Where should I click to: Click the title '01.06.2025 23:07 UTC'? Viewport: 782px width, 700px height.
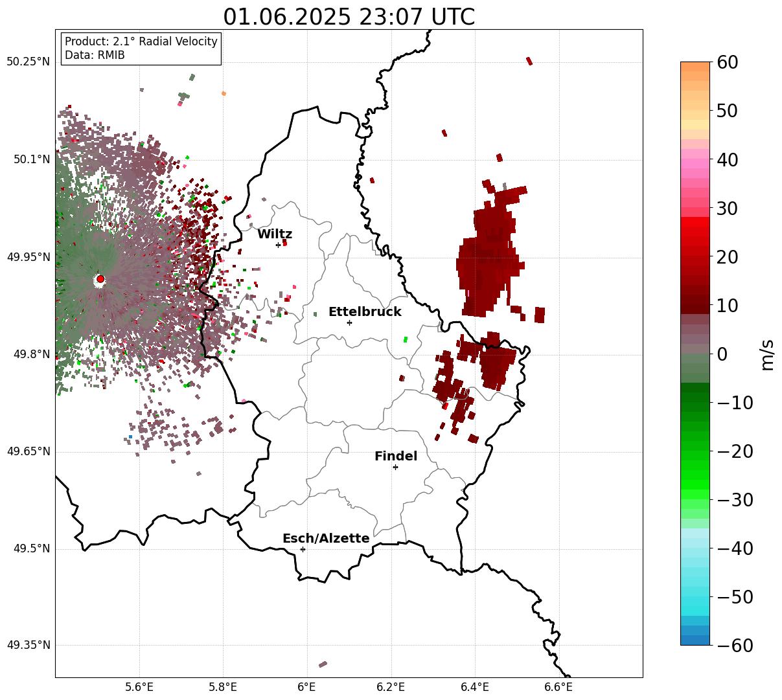pyautogui.click(x=349, y=16)
